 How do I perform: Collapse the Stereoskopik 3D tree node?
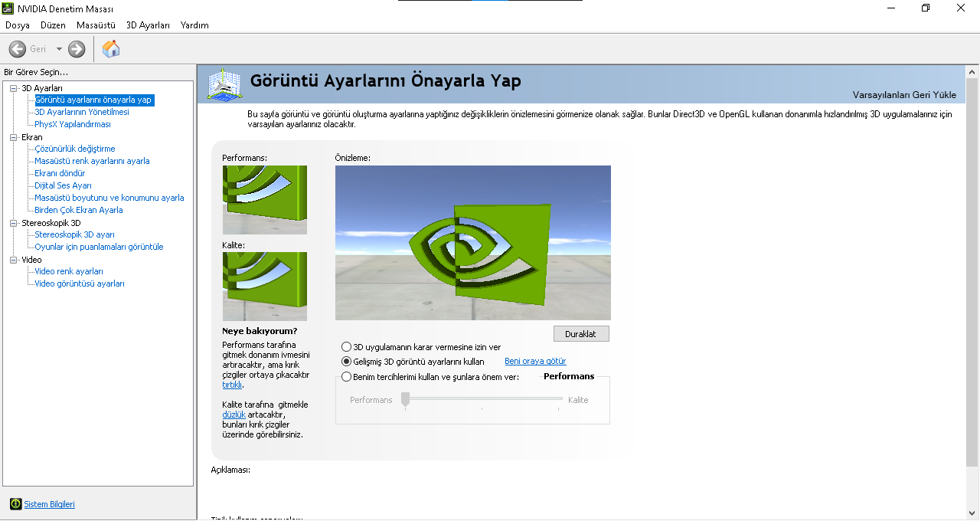[x=13, y=223]
